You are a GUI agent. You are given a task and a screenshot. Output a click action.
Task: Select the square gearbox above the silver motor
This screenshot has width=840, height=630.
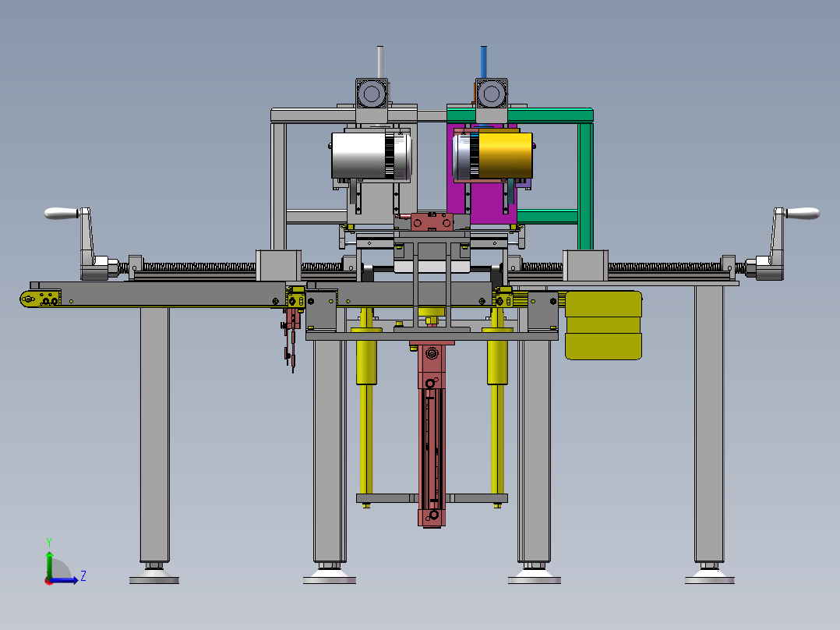coord(372,94)
